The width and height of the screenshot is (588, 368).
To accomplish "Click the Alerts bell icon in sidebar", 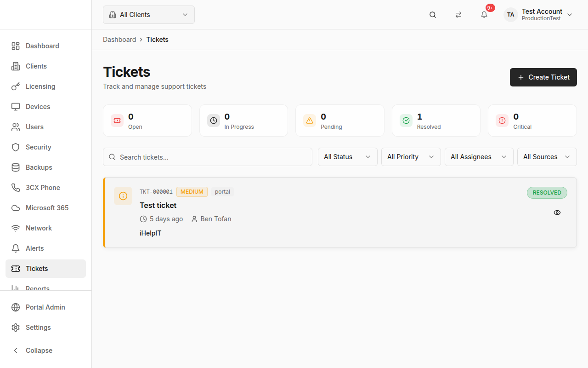I will point(16,248).
